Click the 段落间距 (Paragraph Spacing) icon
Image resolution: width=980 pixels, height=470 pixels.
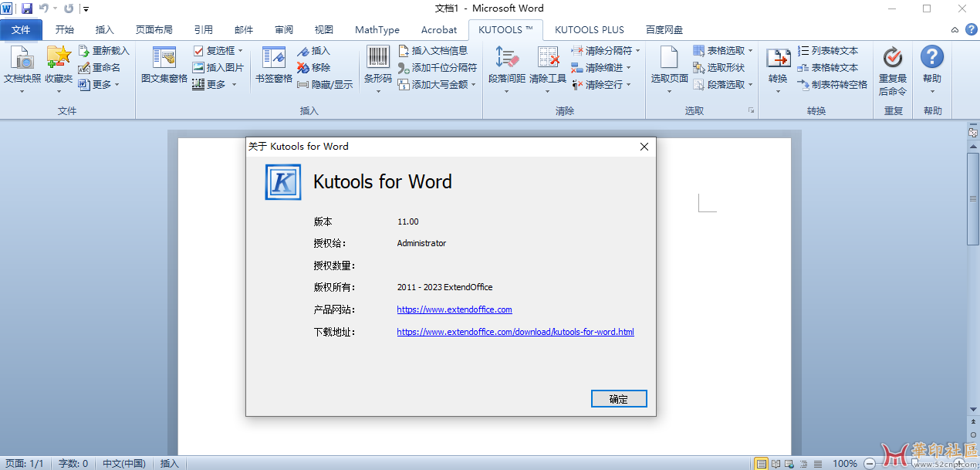tap(506, 58)
